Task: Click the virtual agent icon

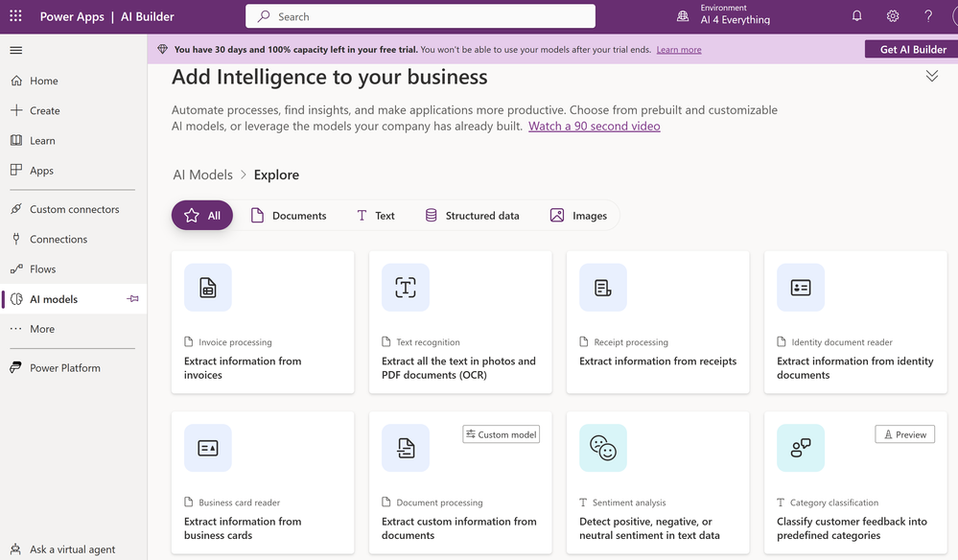Action: coord(16,549)
